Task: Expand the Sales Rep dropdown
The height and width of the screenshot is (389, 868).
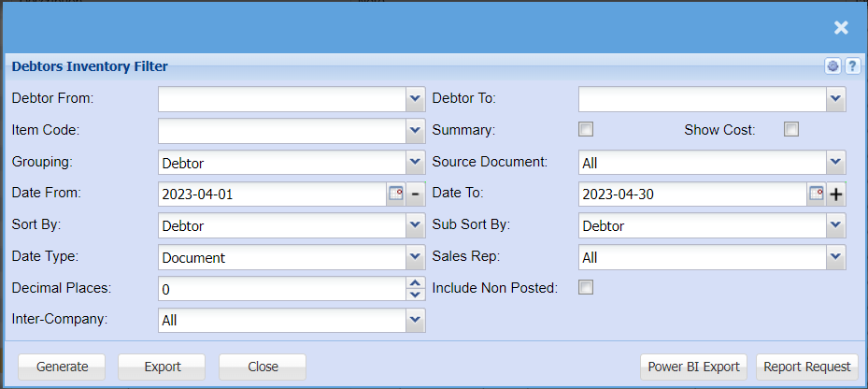Action: click(836, 257)
